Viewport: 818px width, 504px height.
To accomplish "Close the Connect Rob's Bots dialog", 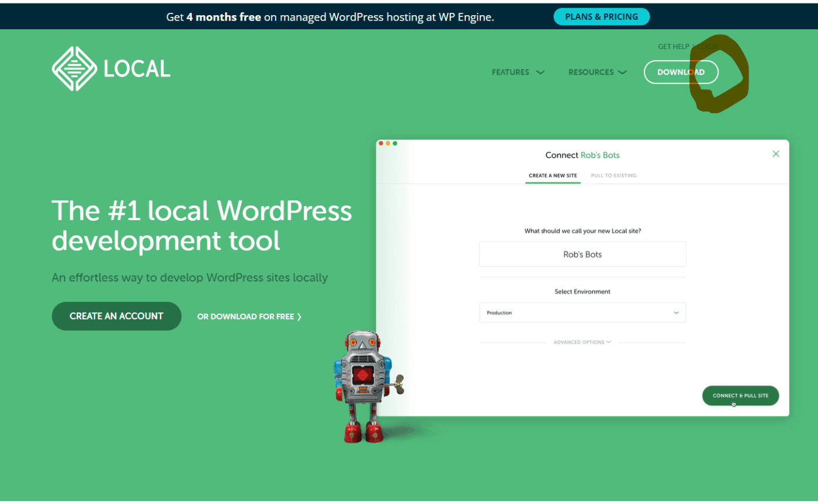I will [x=776, y=154].
